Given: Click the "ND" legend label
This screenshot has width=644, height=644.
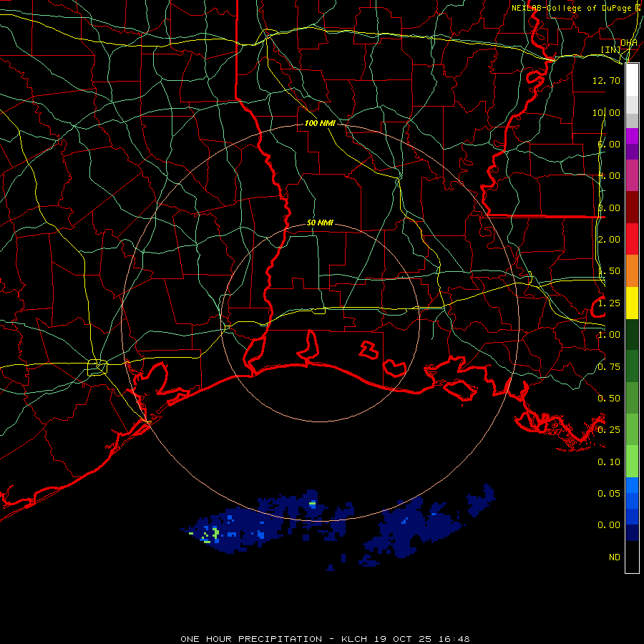Looking at the screenshot, I should (x=615, y=557).
